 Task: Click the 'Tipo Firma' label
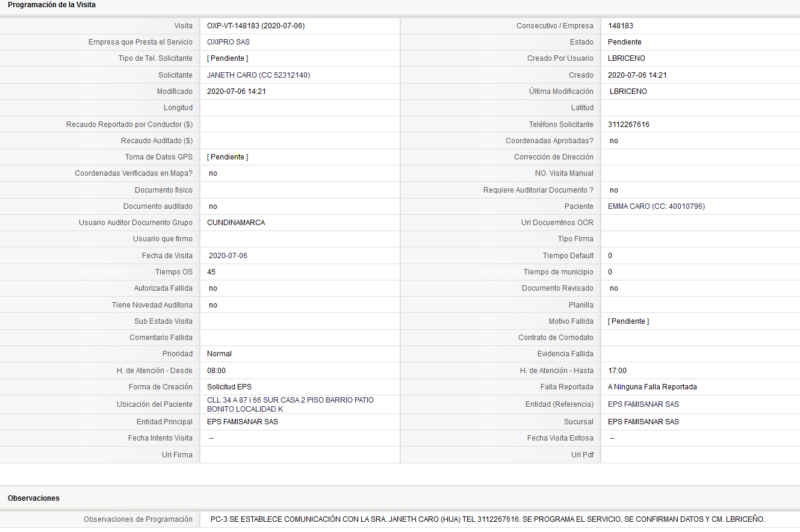(576, 239)
